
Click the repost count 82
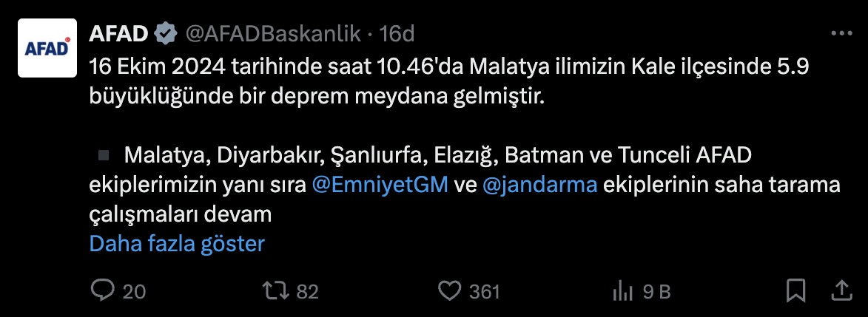tap(307, 292)
